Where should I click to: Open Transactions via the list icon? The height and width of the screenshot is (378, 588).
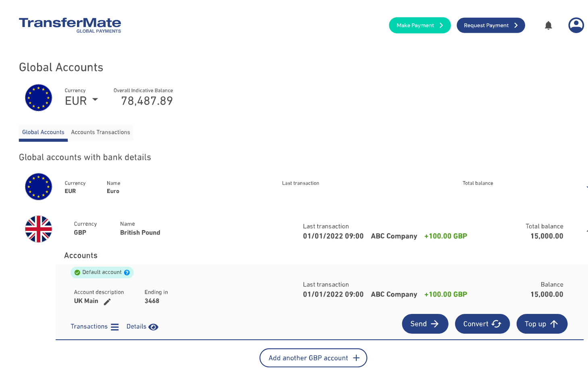pyautogui.click(x=114, y=327)
